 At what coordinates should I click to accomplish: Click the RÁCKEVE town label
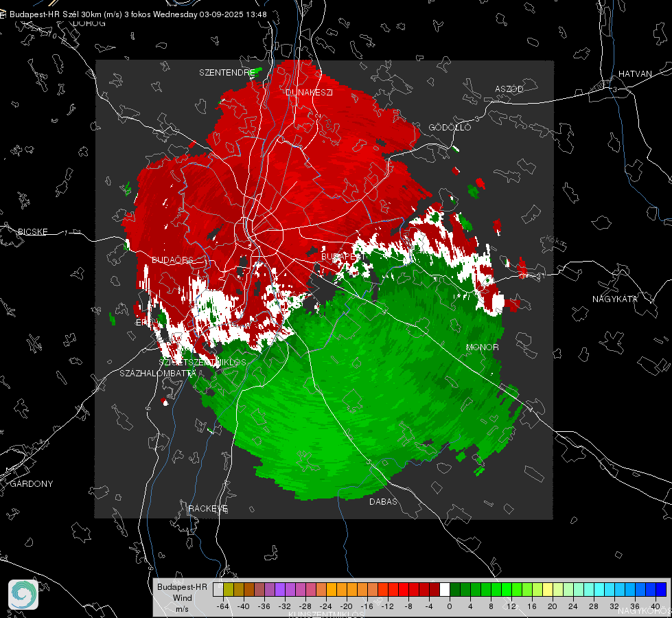208,509
